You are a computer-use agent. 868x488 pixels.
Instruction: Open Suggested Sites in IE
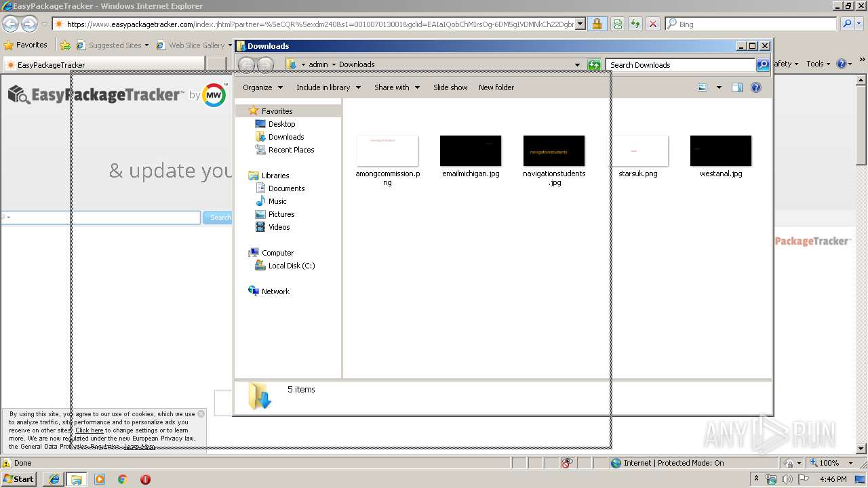tap(112, 45)
